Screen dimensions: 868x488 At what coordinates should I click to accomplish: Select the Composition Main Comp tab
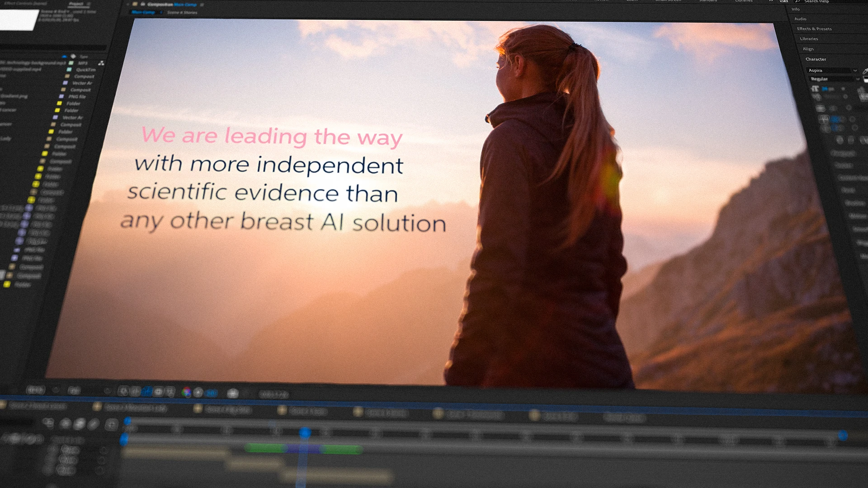[172, 5]
